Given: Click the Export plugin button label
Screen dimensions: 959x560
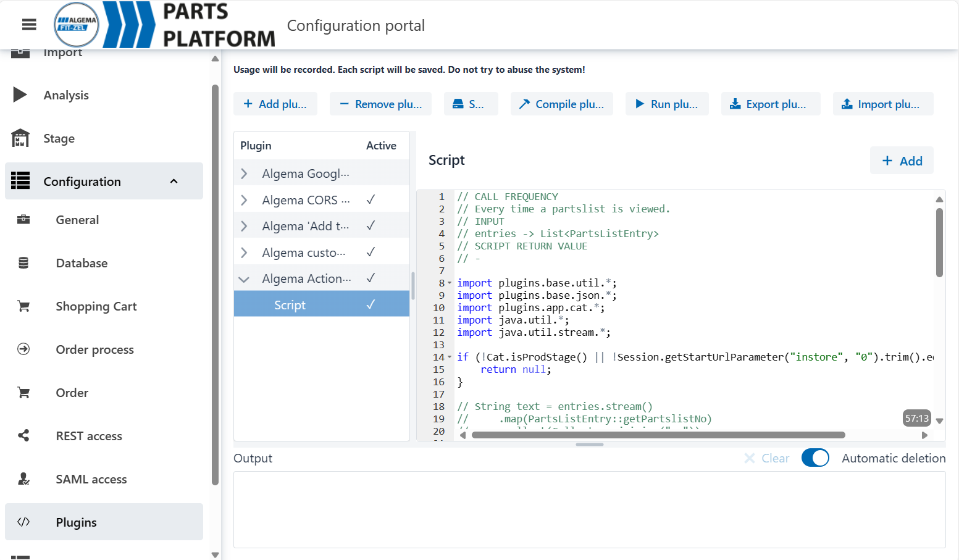Looking at the screenshot, I should 776,104.
